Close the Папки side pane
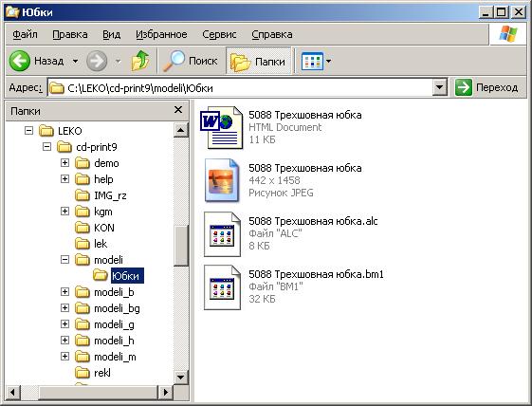Image resolution: width=532 pixels, height=406 pixels. (x=178, y=110)
